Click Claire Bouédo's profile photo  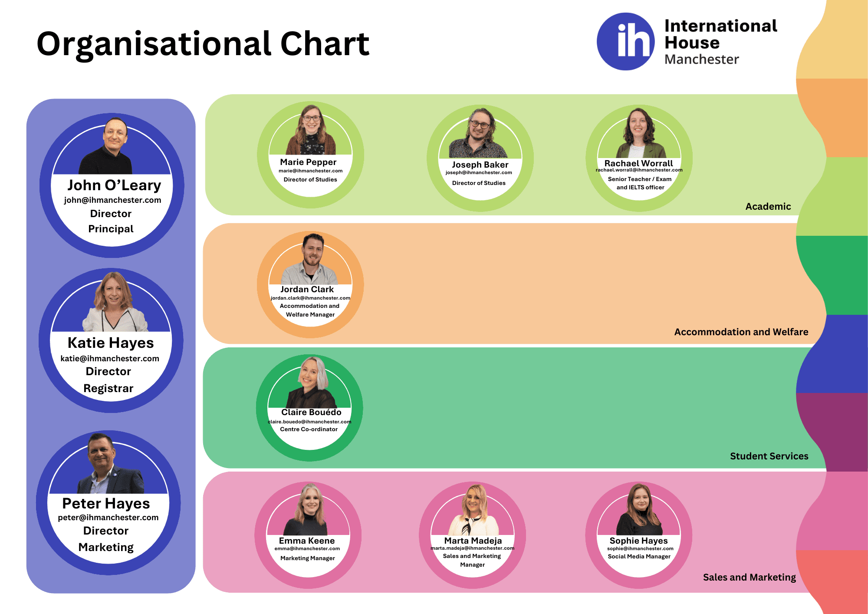311,383
